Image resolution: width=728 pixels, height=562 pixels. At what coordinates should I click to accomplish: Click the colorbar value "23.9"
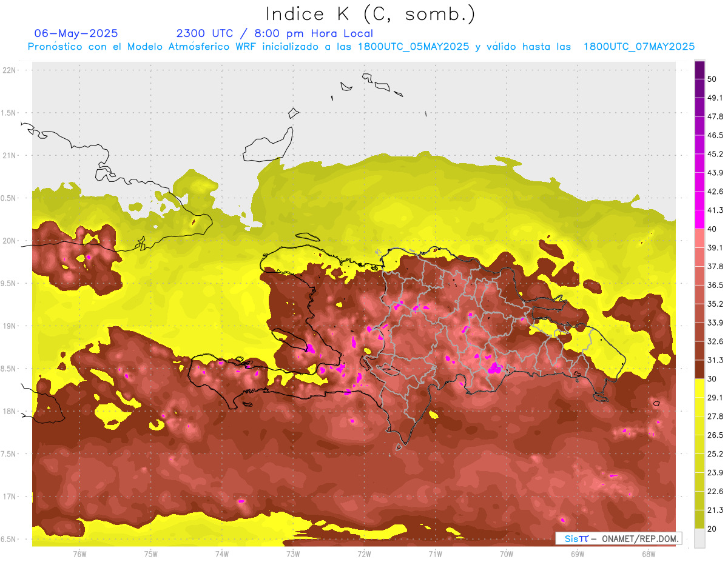click(715, 473)
